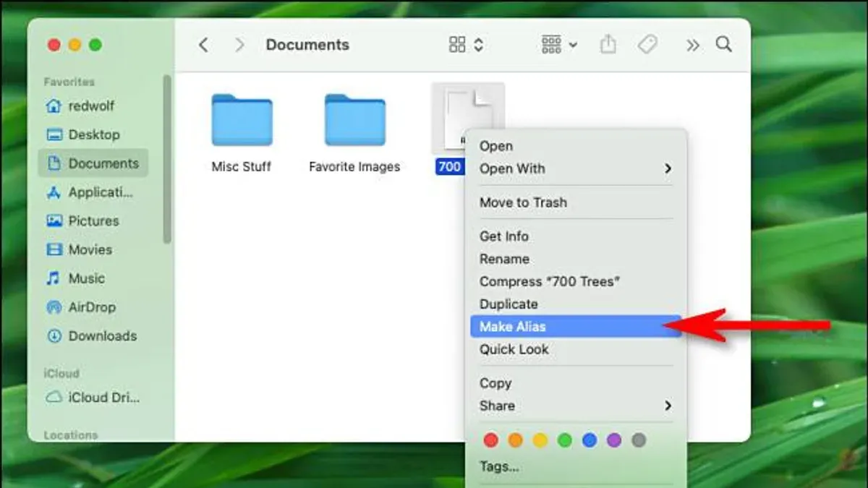Apply the orange tag color
This screenshot has height=488, width=868.
coord(516,440)
